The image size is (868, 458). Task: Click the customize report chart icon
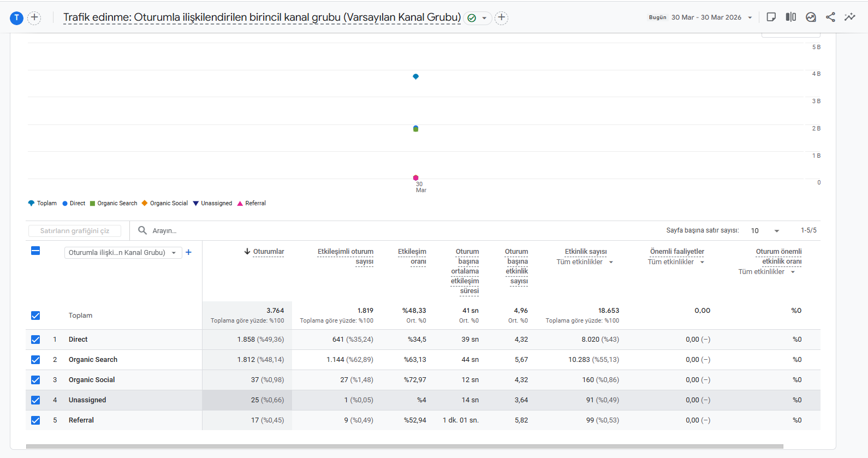pyautogui.click(x=811, y=17)
